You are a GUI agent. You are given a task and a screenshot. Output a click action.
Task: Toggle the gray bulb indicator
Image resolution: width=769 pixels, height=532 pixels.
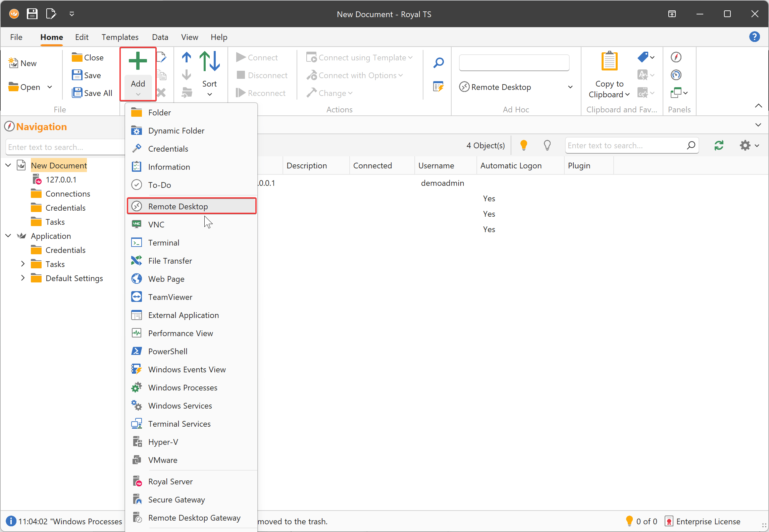coord(547,145)
